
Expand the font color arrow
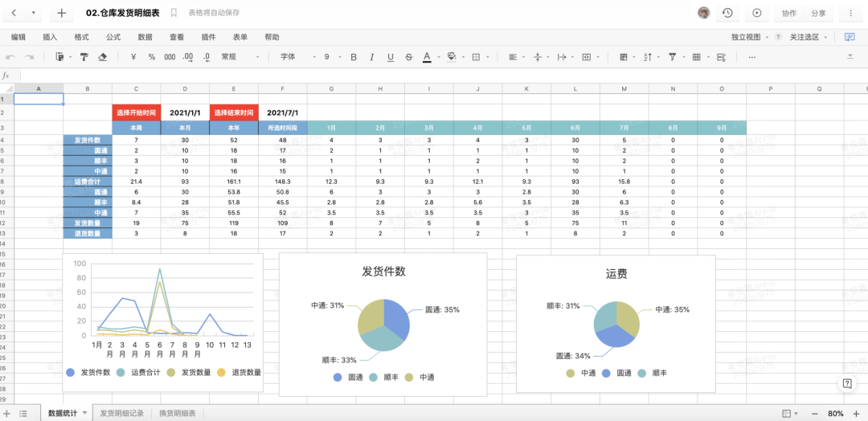coord(439,57)
